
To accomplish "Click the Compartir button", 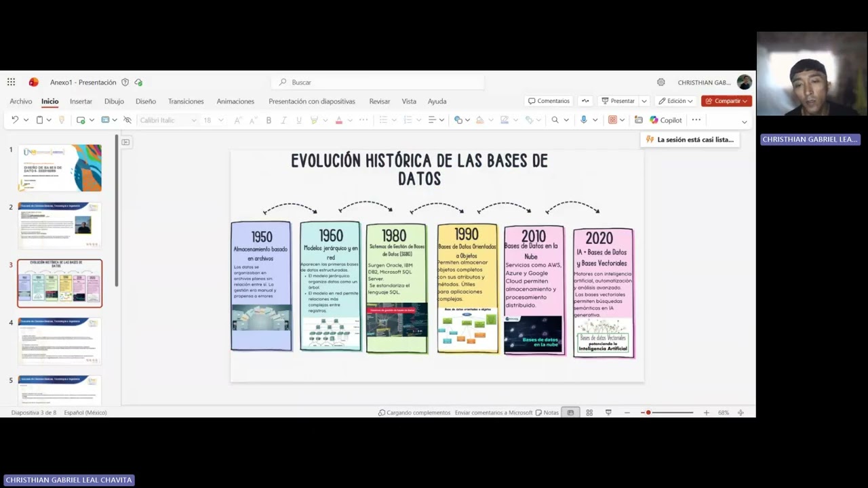I will pyautogui.click(x=726, y=101).
